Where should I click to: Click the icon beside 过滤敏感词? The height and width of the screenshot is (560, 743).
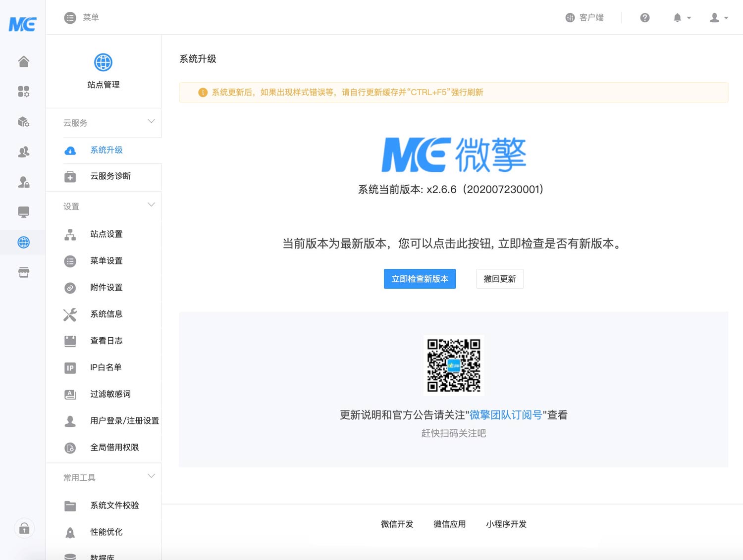(70, 395)
